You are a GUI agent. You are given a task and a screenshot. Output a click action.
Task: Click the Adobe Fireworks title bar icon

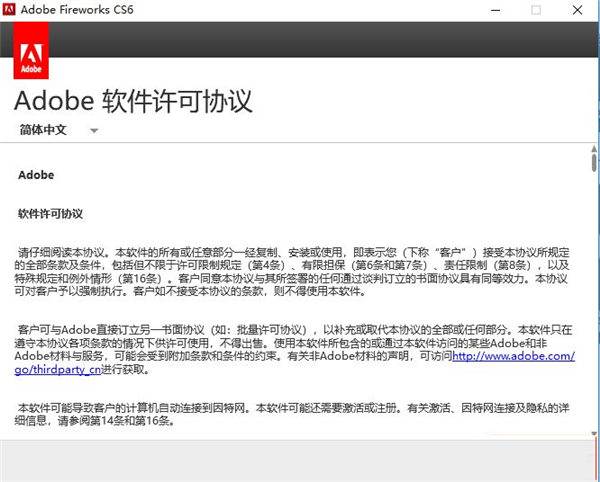(x=12, y=10)
